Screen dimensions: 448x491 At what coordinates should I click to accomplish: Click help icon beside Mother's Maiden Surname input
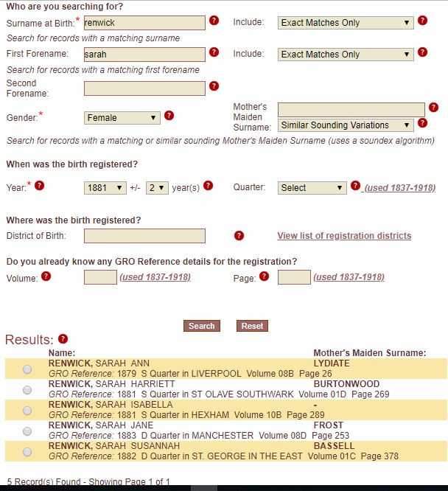[x=433, y=108]
